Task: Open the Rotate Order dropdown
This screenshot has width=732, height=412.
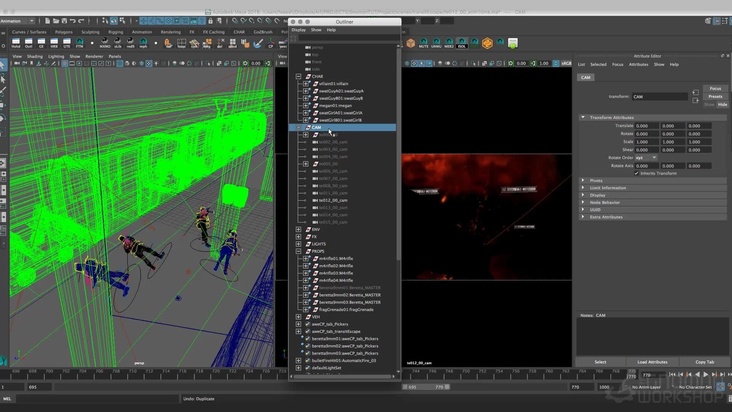Action: (x=646, y=157)
